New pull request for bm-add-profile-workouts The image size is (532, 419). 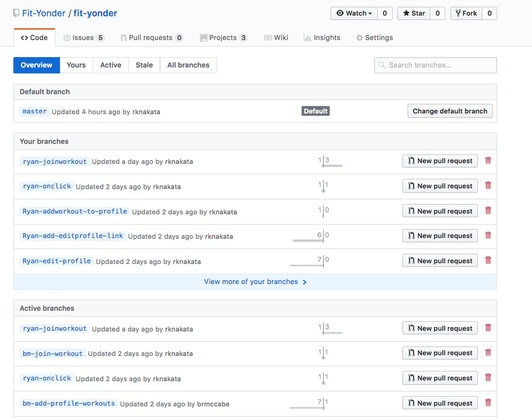coord(440,403)
